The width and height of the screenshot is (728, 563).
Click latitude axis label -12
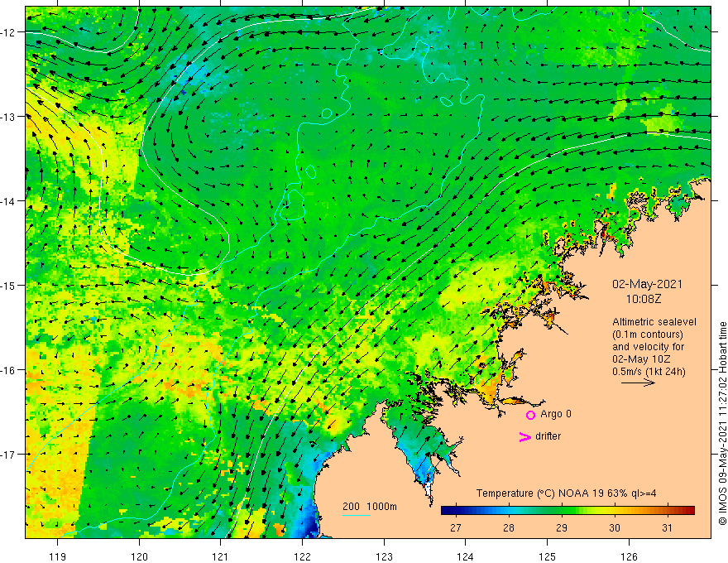[8, 32]
